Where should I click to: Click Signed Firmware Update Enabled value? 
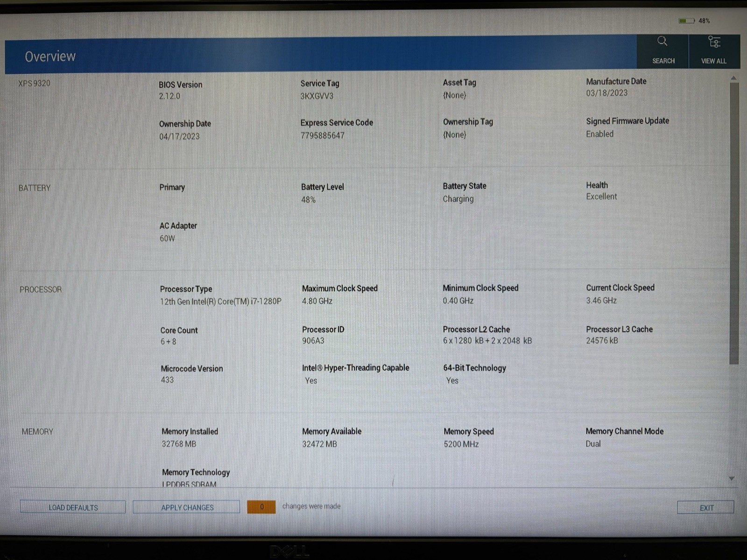click(599, 134)
